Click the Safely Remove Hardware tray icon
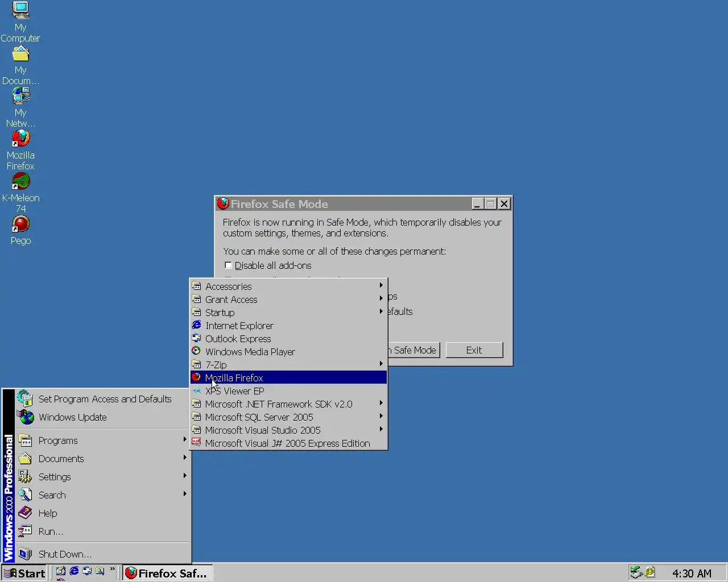728x582 pixels. click(636, 572)
